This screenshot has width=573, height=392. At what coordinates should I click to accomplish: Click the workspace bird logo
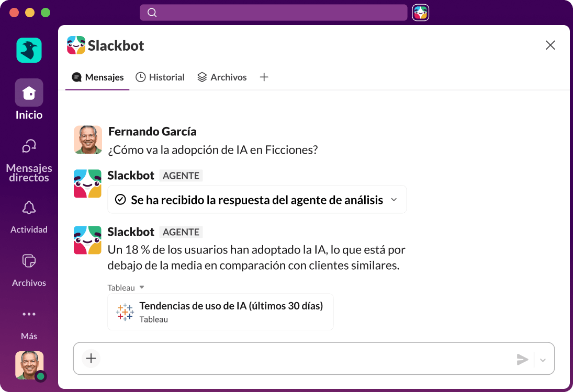tap(29, 50)
